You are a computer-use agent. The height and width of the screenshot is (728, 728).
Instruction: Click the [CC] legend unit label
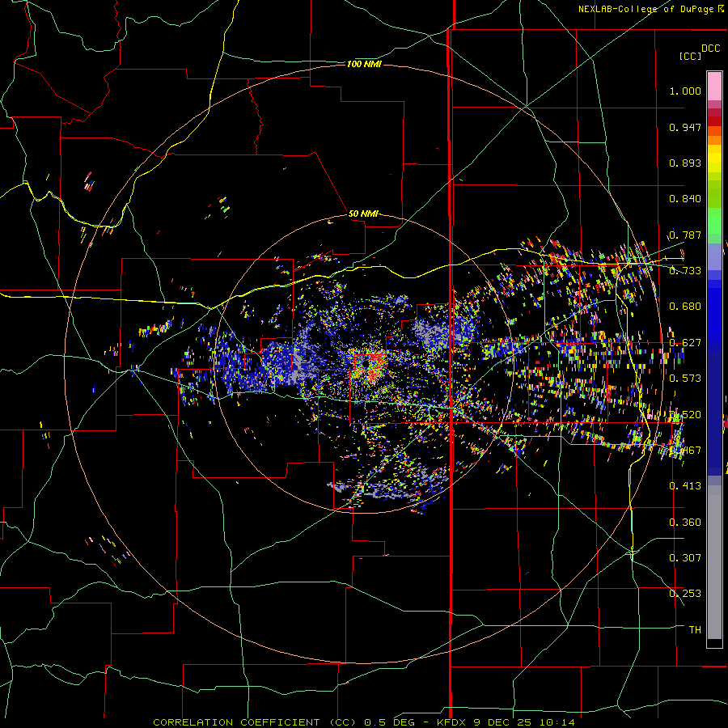pos(690,56)
